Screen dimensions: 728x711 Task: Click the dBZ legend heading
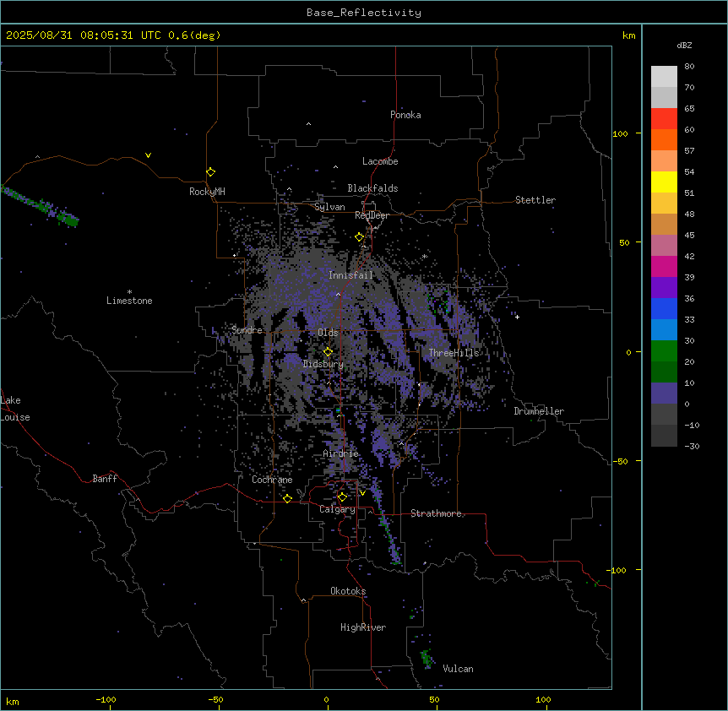pos(684,45)
